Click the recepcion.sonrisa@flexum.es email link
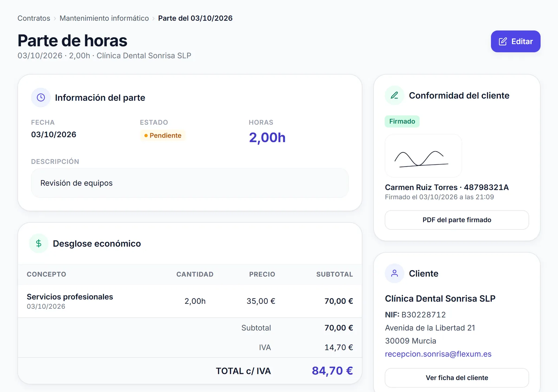 (438, 354)
